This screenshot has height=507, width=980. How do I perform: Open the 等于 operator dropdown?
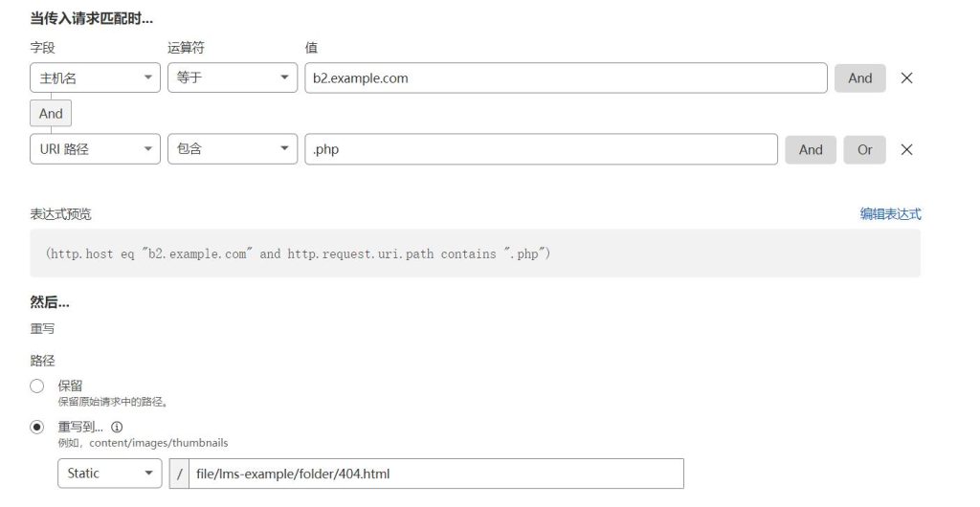pyautogui.click(x=233, y=78)
